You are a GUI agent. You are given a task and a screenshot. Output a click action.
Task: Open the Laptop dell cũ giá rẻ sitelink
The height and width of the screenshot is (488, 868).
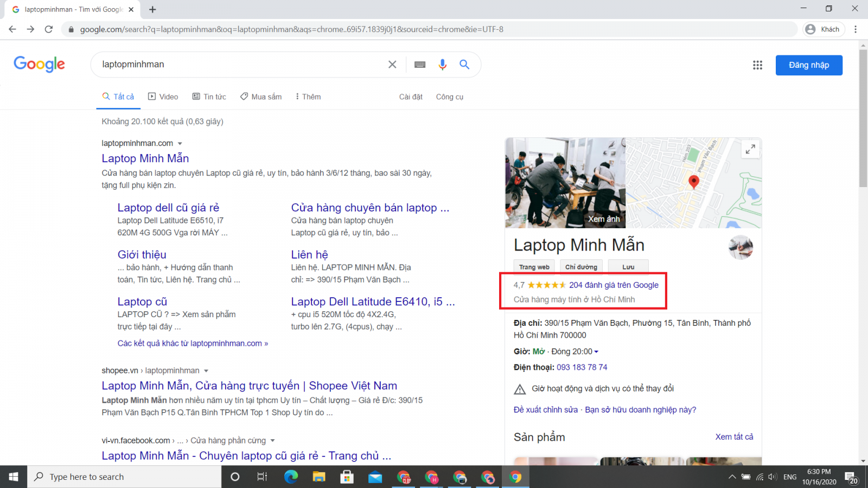(168, 208)
